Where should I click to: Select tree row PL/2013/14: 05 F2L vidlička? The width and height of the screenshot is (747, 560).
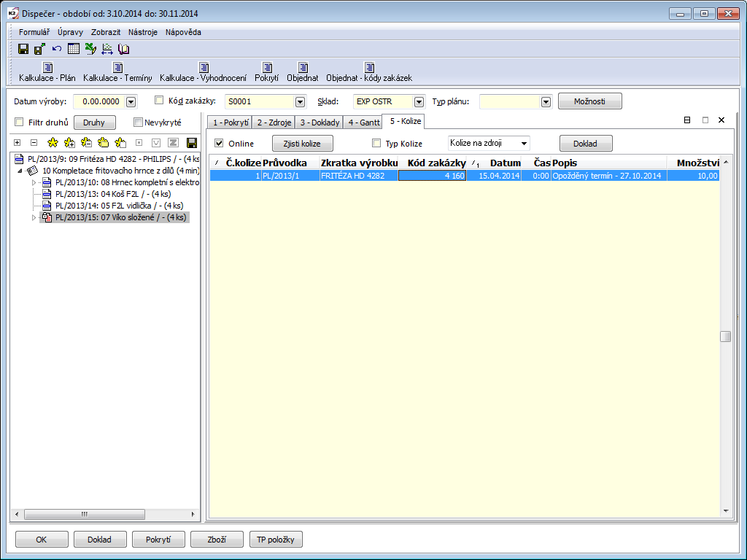pyautogui.click(x=119, y=206)
